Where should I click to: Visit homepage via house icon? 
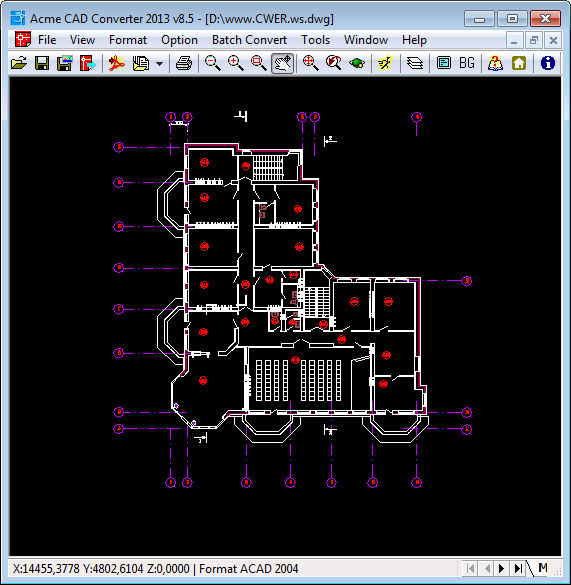[x=519, y=63]
